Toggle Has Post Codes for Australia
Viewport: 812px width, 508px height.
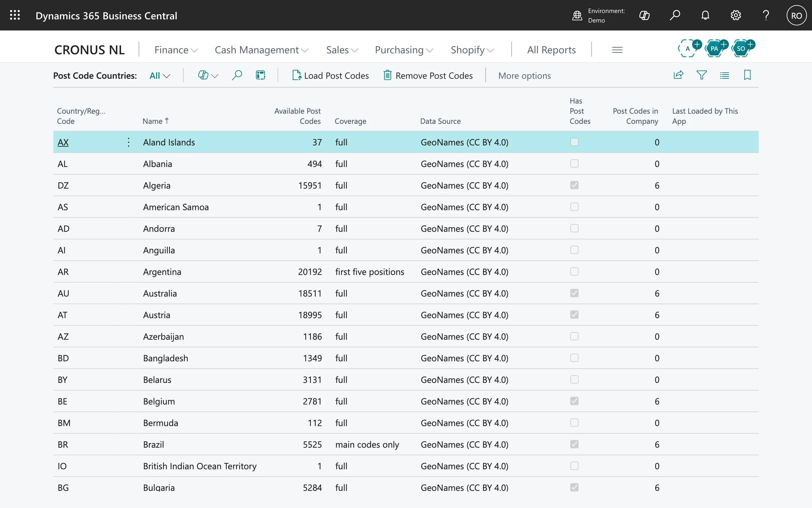click(x=574, y=293)
